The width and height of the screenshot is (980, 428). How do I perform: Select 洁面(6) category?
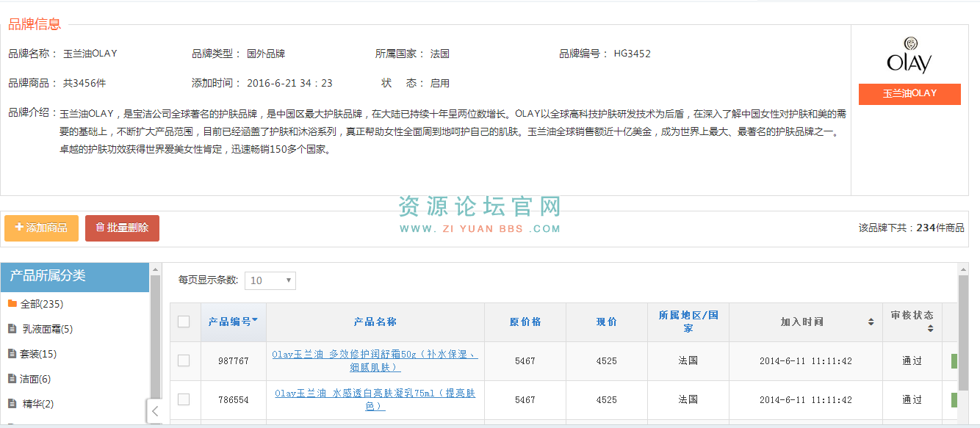pyautogui.click(x=37, y=379)
